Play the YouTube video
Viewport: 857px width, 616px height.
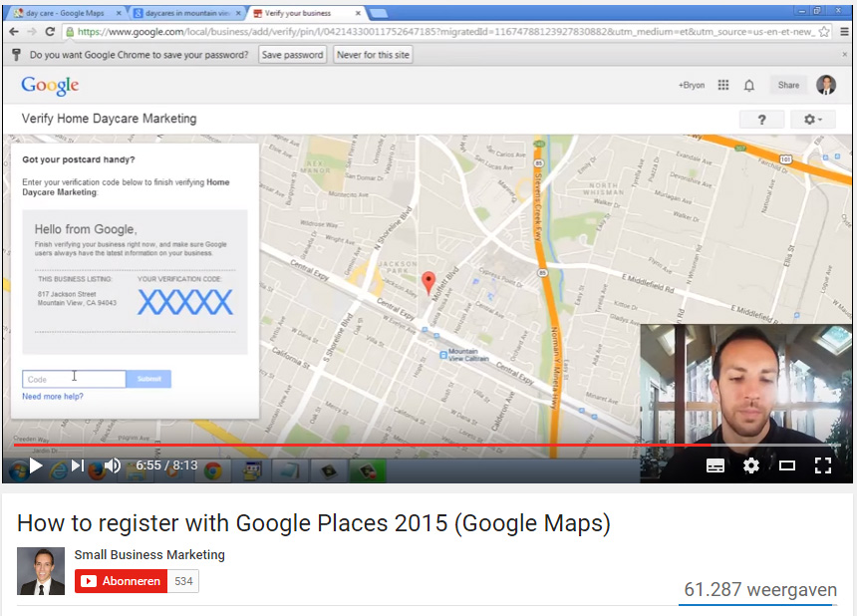point(36,465)
